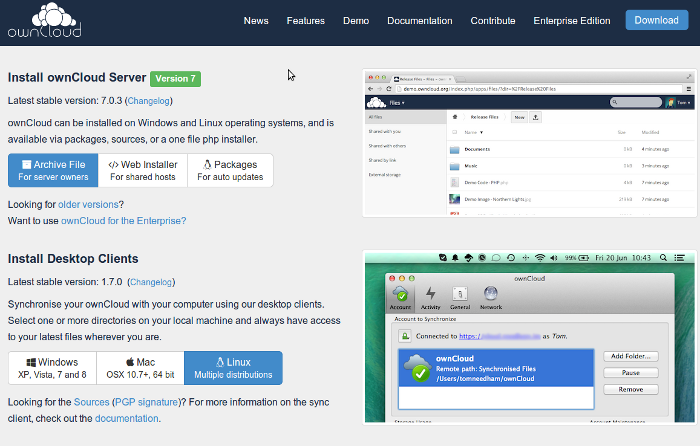Switch to the Web Installer tab
Image resolution: width=700 pixels, height=446 pixels.
tap(143, 171)
